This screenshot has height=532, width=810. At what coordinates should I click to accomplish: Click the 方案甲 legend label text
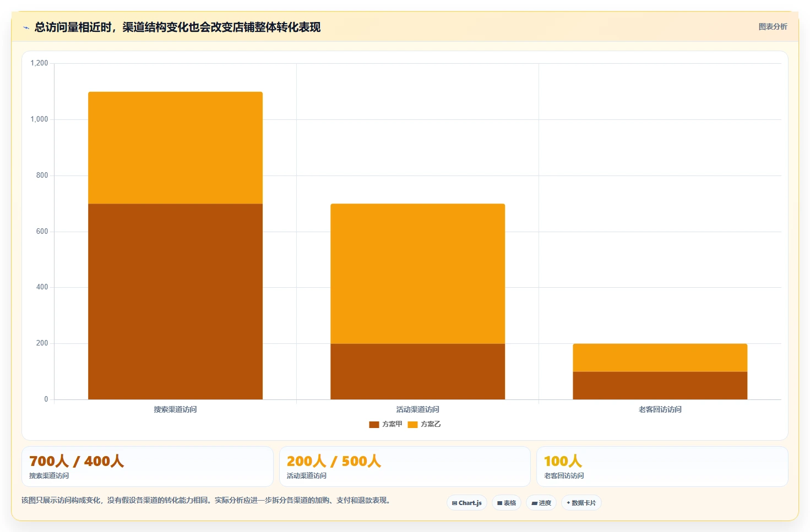[x=392, y=424]
